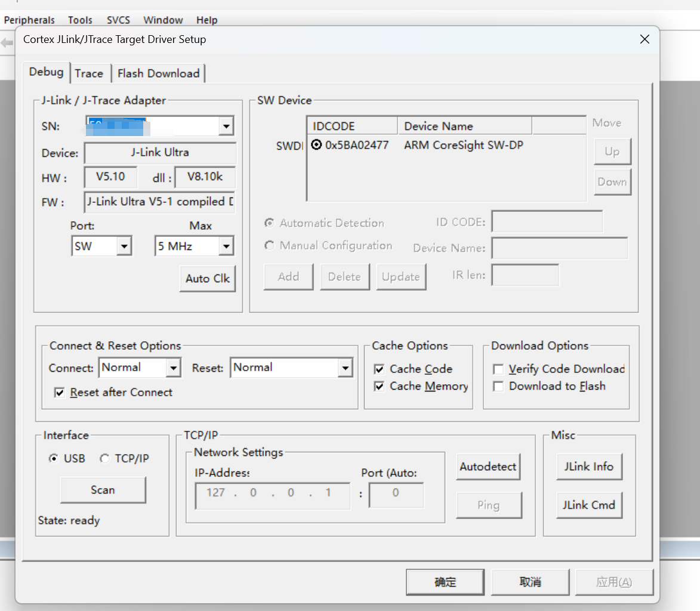
Task: Click the FW version text field
Action: (x=159, y=202)
